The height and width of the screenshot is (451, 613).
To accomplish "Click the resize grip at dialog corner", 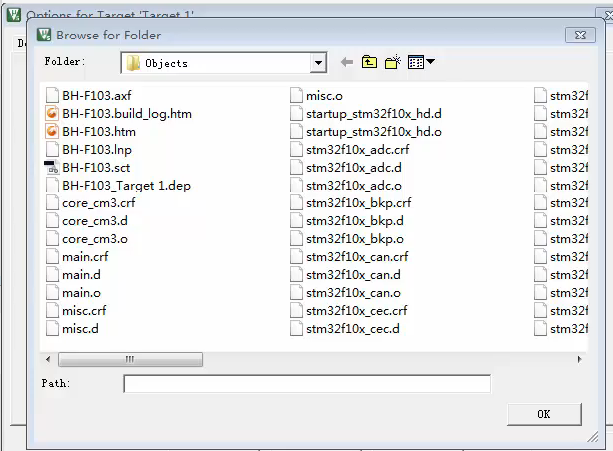I will (x=593, y=437).
